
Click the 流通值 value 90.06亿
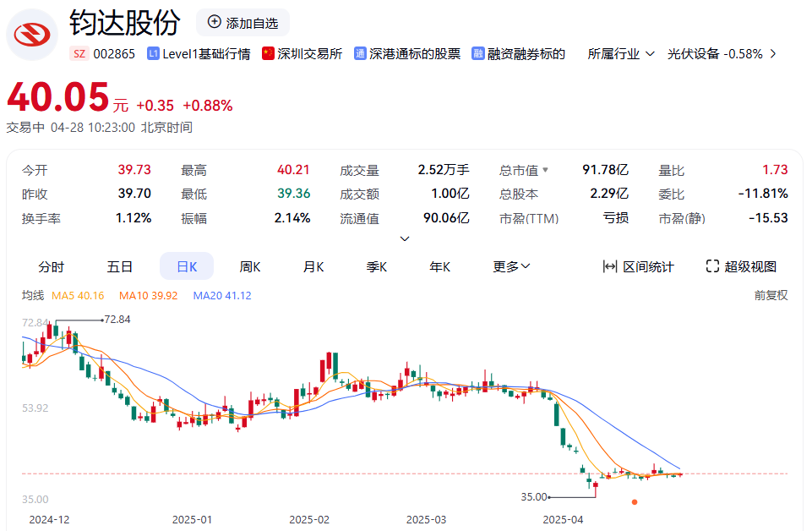pyautogui.click(x=446, y=217)
